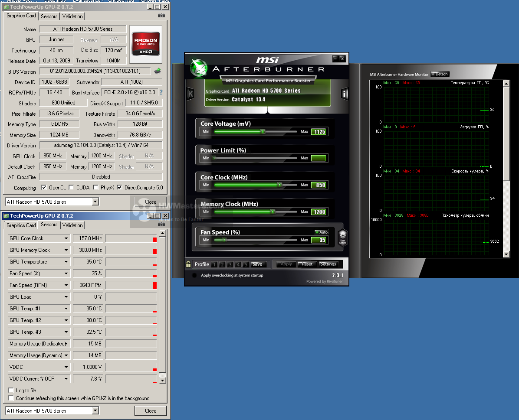
Task: Enable continue refreshing in background checkbox
Action: click(11, 398)
